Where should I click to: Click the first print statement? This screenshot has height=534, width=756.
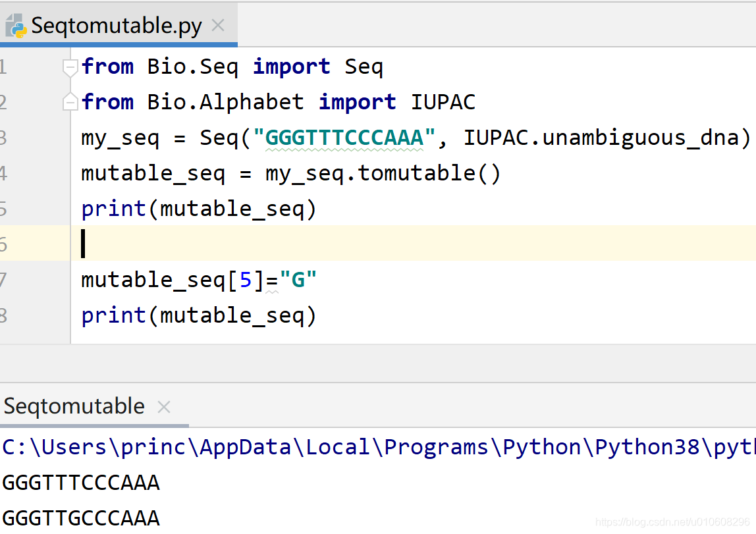point(198,209)
